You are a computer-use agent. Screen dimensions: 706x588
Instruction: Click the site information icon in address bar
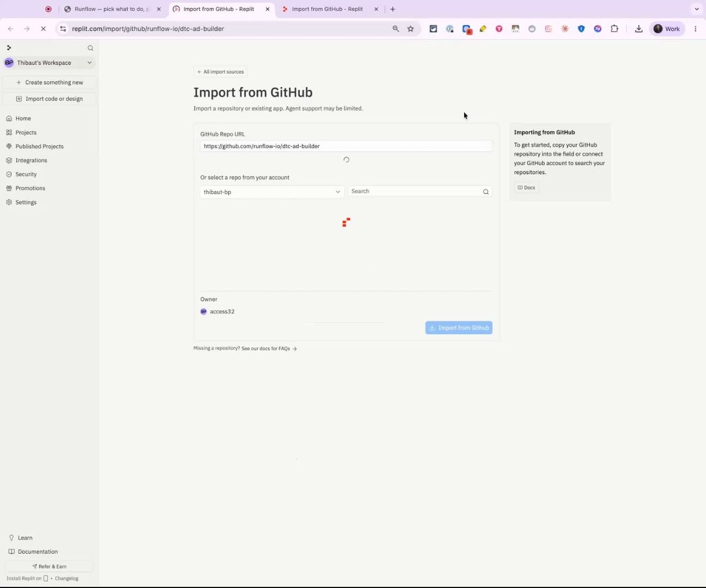(x=64, y=29)
